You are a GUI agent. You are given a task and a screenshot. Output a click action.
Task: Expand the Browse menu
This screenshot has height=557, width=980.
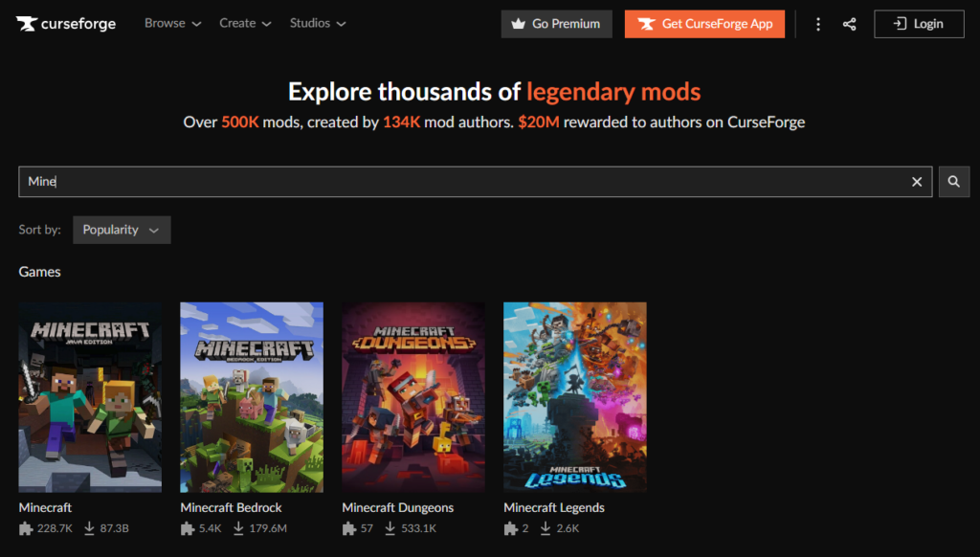(172, 23)
